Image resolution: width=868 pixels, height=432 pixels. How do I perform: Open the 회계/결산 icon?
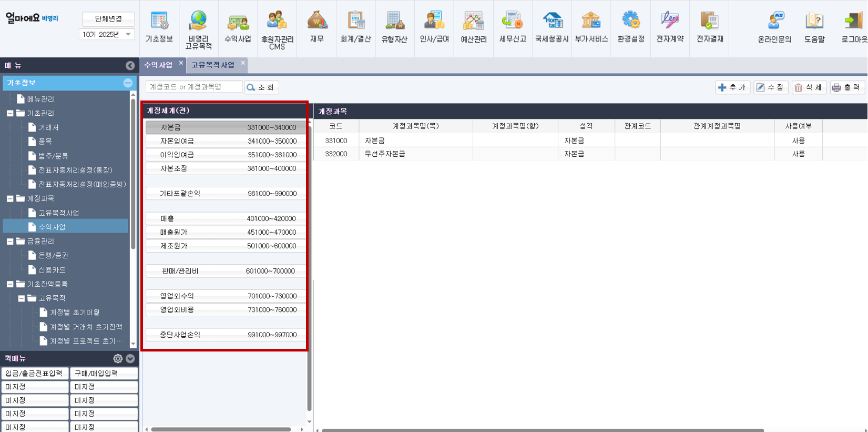(356, 27)
